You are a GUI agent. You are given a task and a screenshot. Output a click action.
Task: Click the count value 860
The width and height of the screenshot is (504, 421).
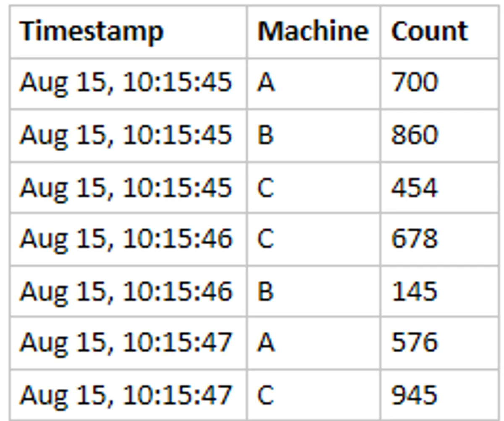pyautogui.click(x=415, y=135)
